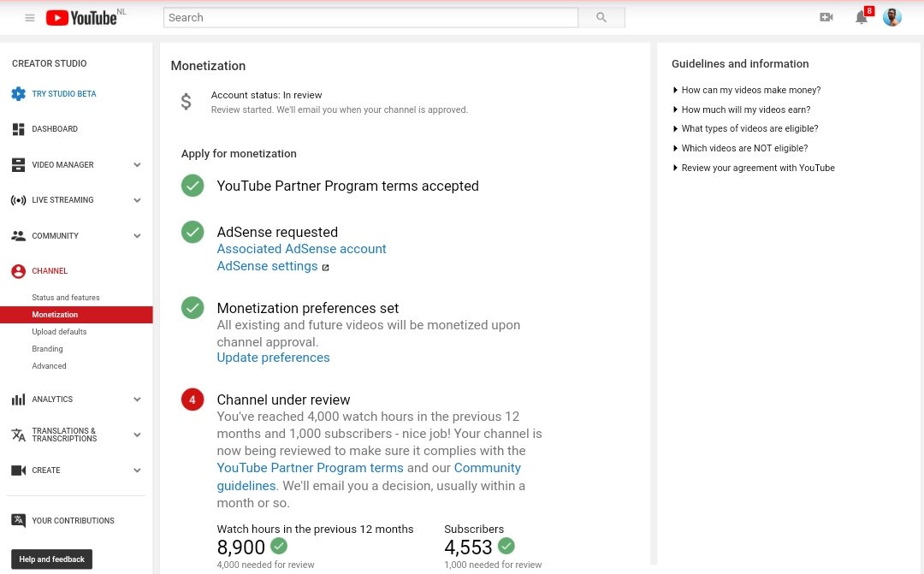
Task: Open the CHANNEL section label
Action: 50,271
